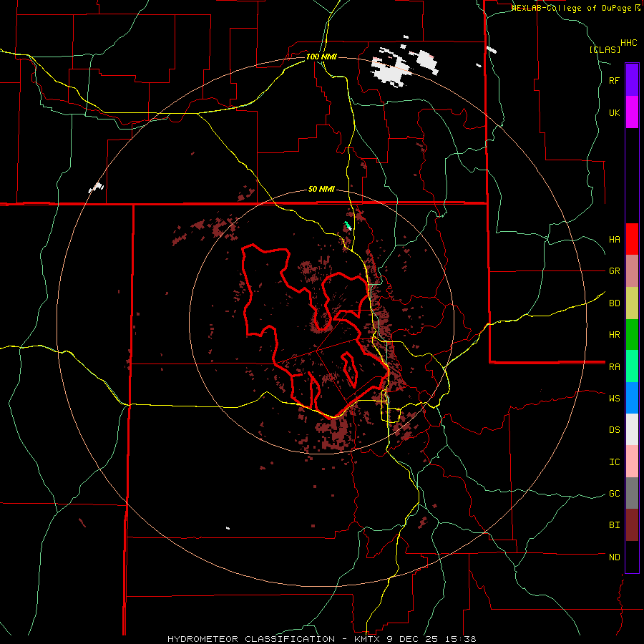644x644 pixels.
Task: Click the "HHC" product label
Action: tap(628, 43)
